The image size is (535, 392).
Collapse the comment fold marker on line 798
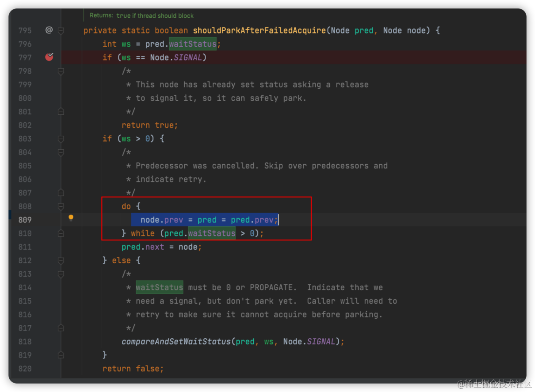click(61, 71)
